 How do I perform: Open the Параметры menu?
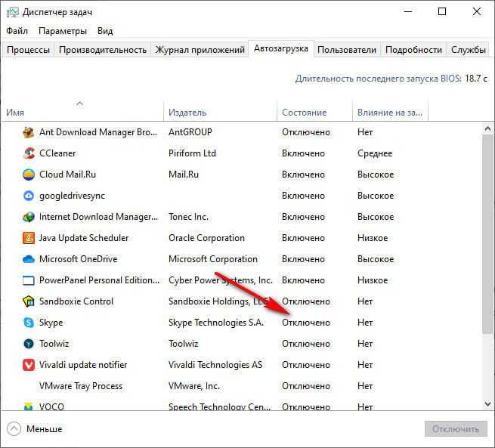pyautogui.click(x=63, y=31)
